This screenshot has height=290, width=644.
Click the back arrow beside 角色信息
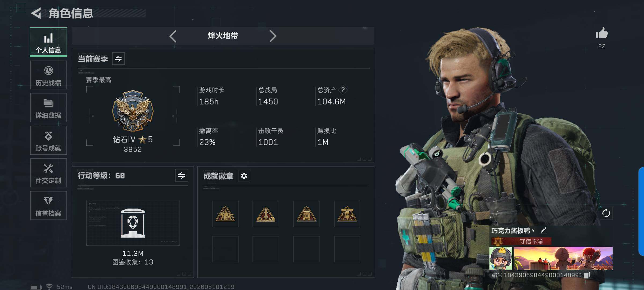click(x=36, y=13)
